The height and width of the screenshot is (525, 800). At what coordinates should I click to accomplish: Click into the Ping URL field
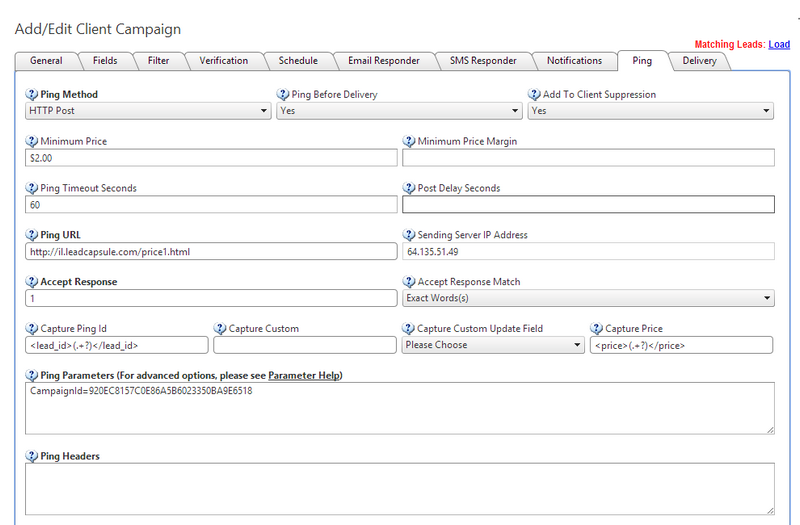pyautogui.click(x=211, y=251)
